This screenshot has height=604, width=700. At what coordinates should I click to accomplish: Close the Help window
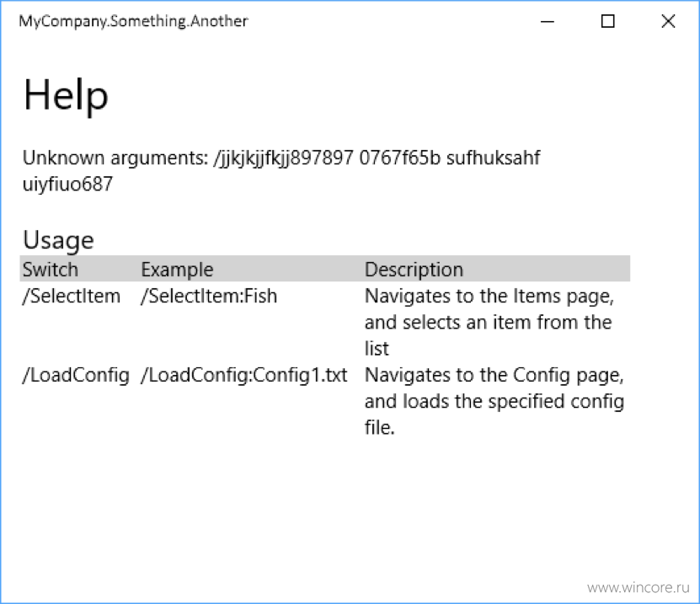tap(668, 21)
